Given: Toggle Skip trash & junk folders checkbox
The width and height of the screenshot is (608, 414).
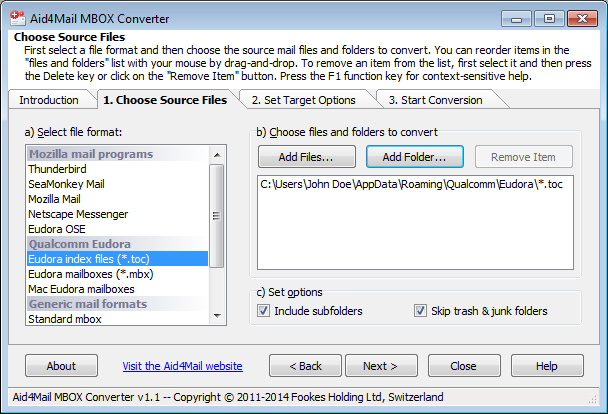Looking at the screenshot, I should (x=420, y=311).
